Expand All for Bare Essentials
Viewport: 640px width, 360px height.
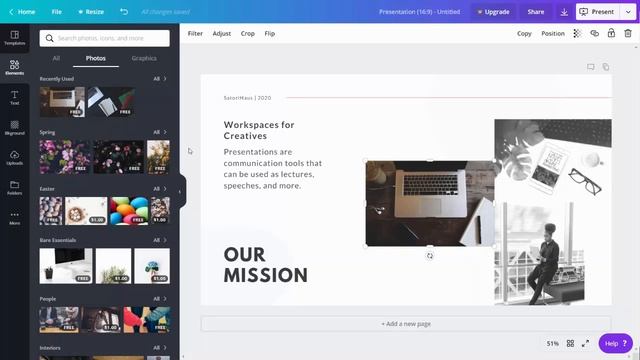pos(160,240)
